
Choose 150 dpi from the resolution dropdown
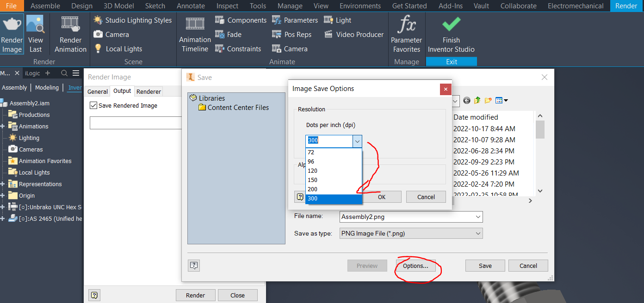313,180
